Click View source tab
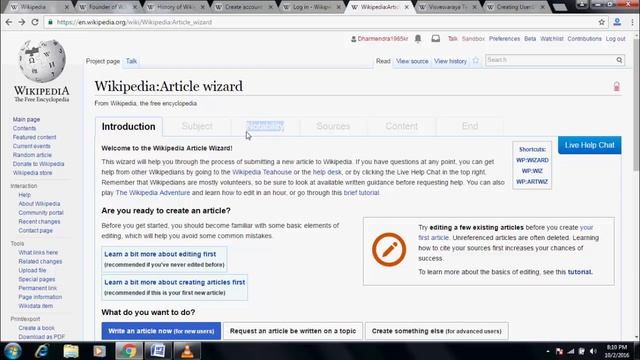 point(412,61)
